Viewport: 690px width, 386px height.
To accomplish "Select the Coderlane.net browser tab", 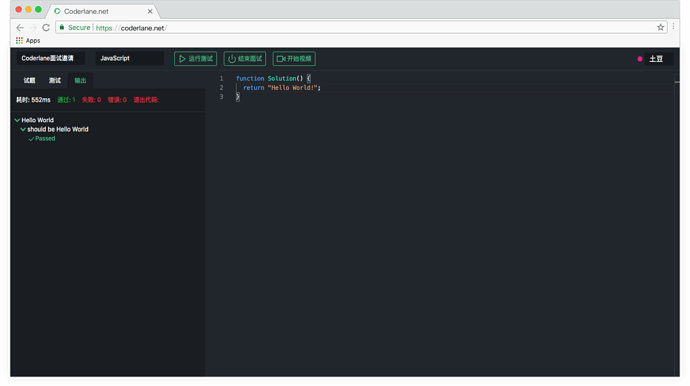I will pyautogui.click(x=103, y=11).
